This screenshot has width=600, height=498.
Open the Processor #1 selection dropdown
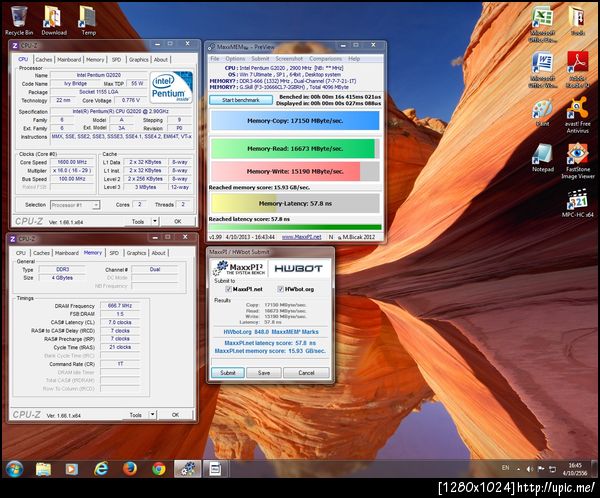75,205
